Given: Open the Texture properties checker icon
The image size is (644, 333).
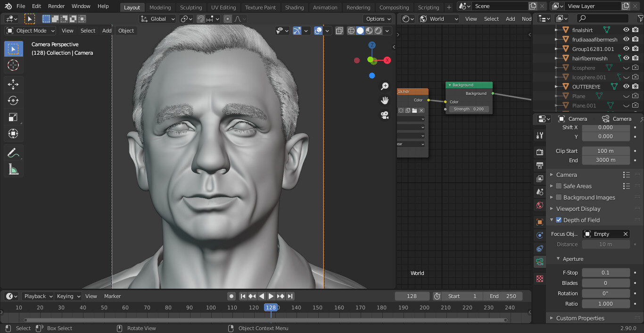Looking at the screenshot, I should 540,279.
